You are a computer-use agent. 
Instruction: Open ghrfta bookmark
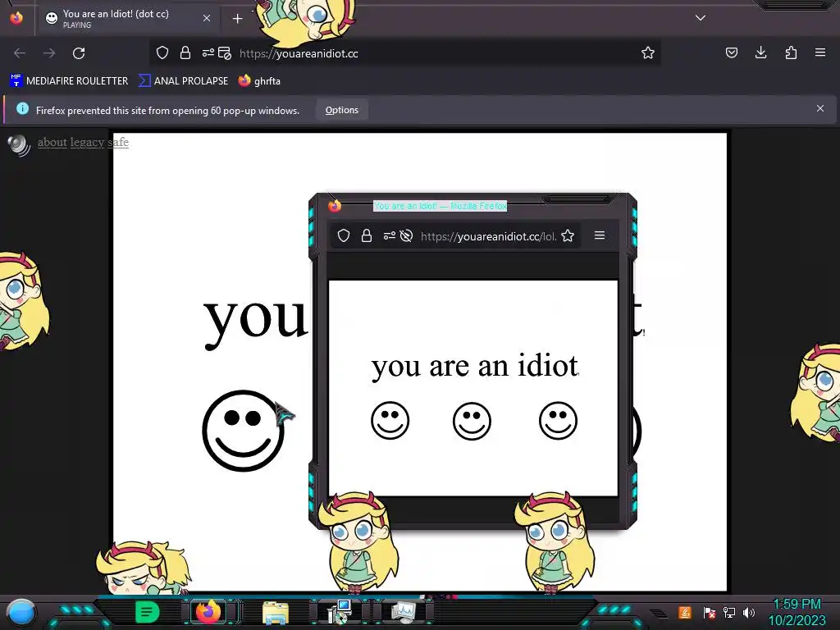click(x=259, y=81)
